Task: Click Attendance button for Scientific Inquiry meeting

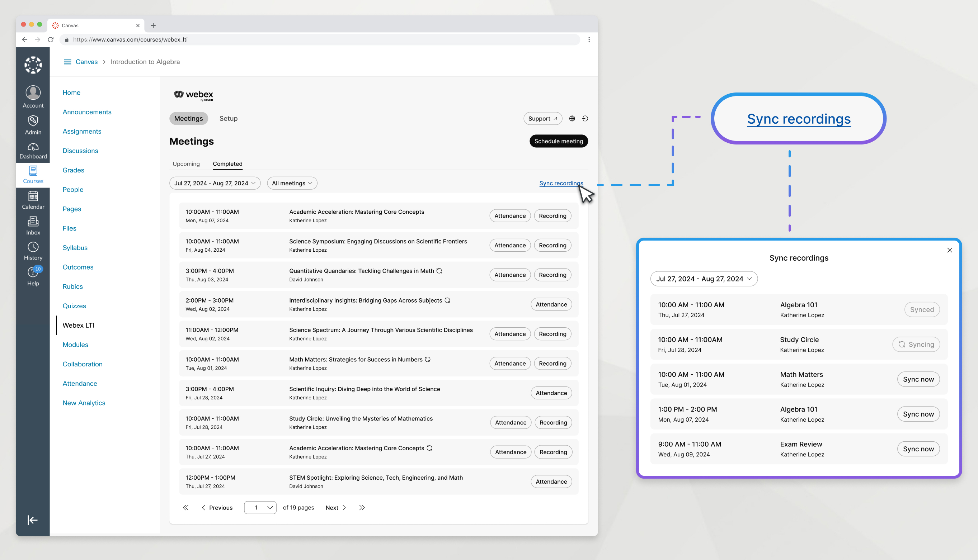Action: (x=551, y=393)
